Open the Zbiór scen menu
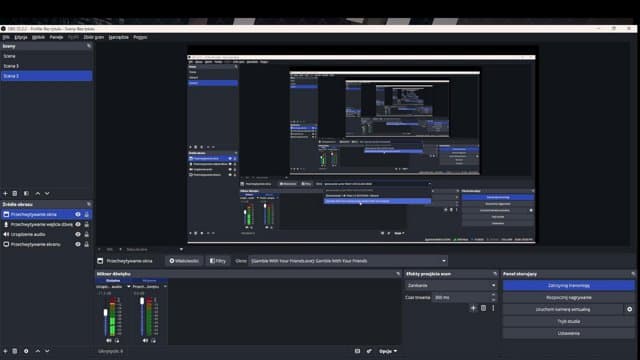The height and width of the screenshot is (360, 640). click(94, 37)
